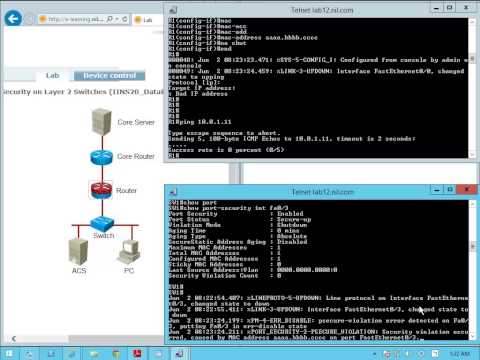This screenshot has height=360, width=480.
Task: Click the top Telnet window title bar
Action: 322,10
